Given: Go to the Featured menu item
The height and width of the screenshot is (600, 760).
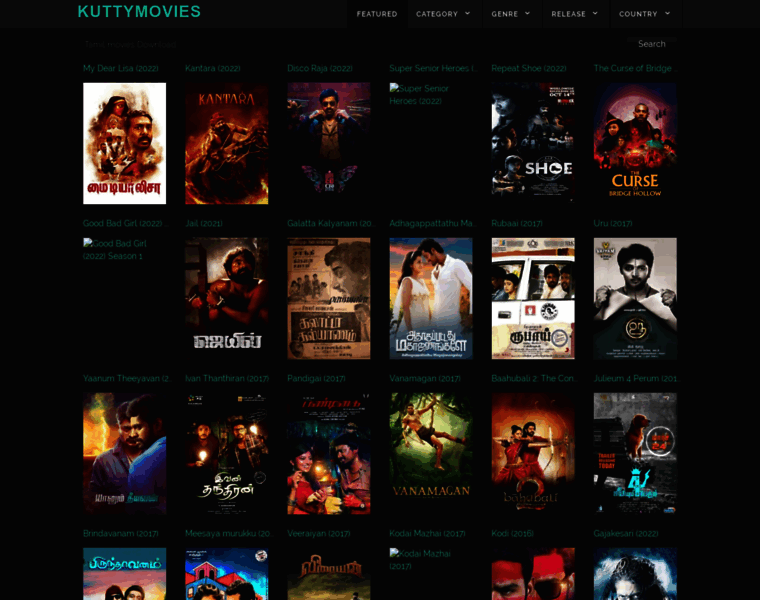Looking at the screenshot, I should 377,14.
